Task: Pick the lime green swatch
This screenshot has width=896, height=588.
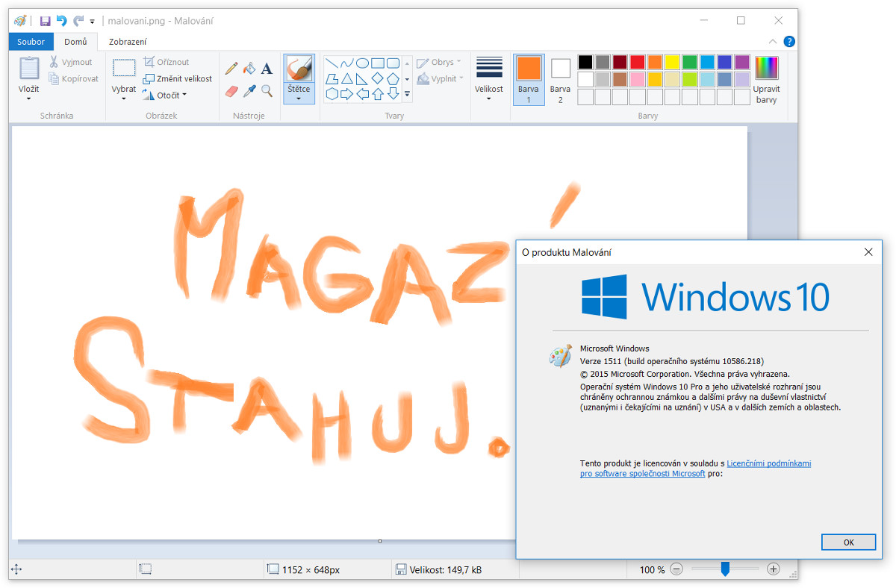Action: (x=690, y=79)
